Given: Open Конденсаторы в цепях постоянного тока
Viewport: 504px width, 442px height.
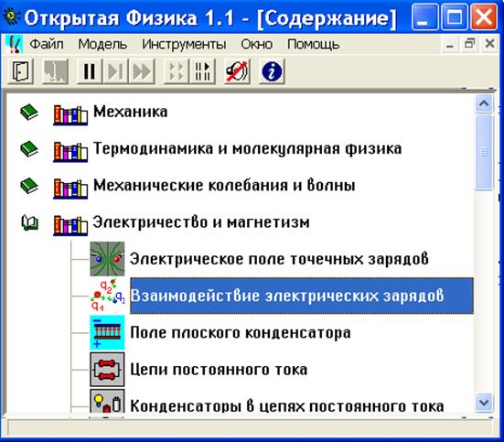Looking at the screenshot, I should coord(286,406).
